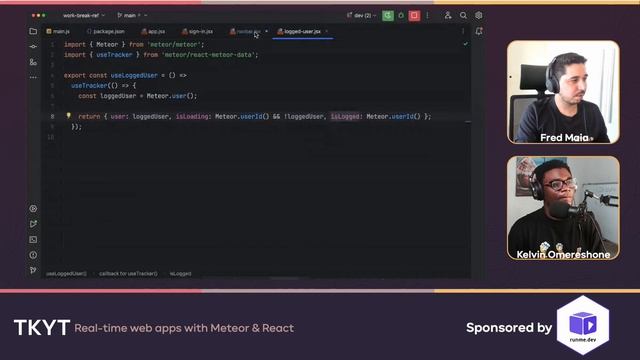Click the isLogged breadcrumb
Image resolution: width=640 pixels, height=360 pixels.
[180, 274]
